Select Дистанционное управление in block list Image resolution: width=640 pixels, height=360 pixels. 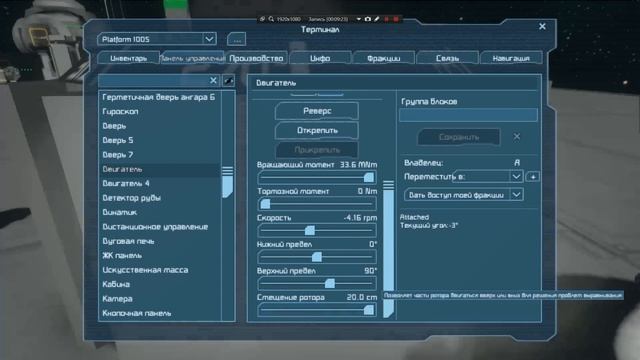coord(159,227)
